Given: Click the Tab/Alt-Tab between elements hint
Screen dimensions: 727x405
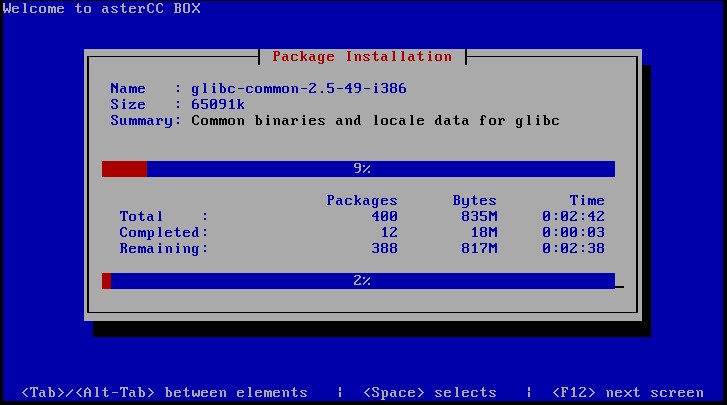Looking at the screenshot, I should point(165,393).
